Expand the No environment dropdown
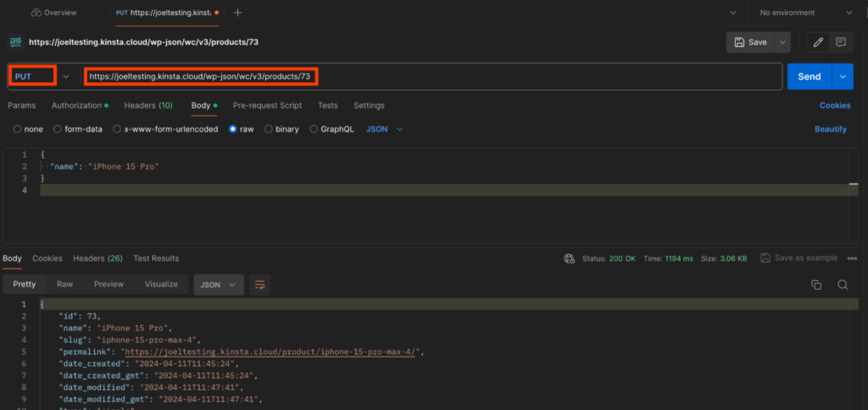 pyautogui.click(x=800, y=13)
